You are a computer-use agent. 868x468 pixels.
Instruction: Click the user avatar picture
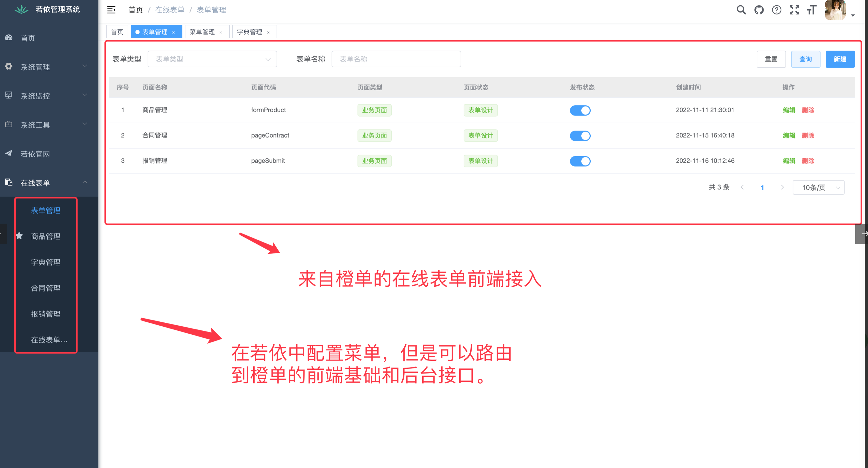tap(835, 10)
